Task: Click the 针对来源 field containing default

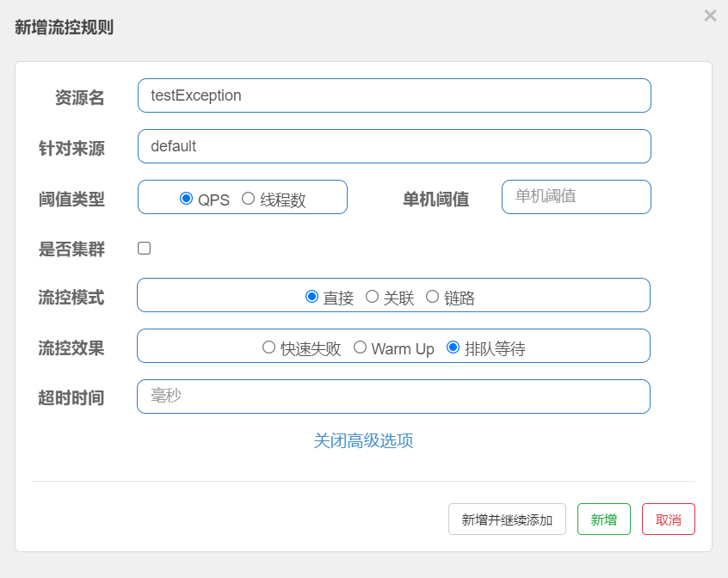Action: pyautogui.click(x=393, y=146)
